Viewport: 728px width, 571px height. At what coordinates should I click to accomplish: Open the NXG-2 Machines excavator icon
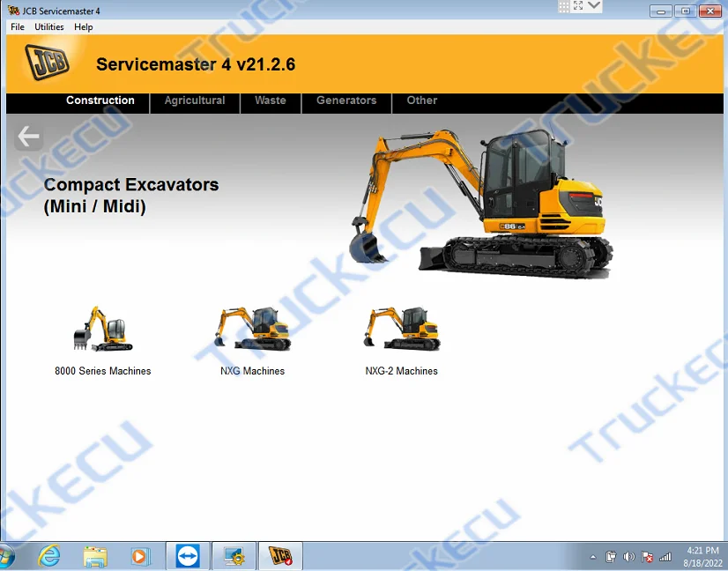(402, 328)
